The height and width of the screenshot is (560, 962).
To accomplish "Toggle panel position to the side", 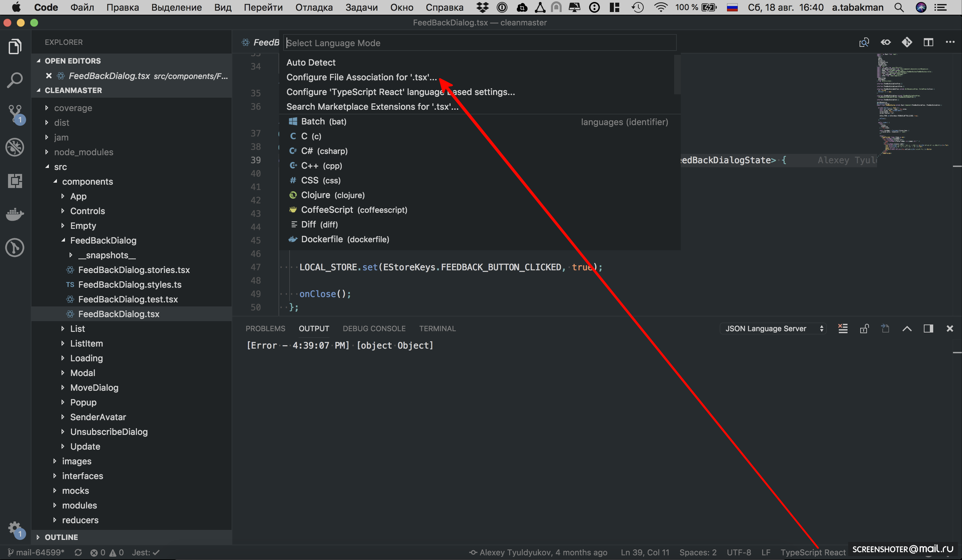I will coord(929,329).
